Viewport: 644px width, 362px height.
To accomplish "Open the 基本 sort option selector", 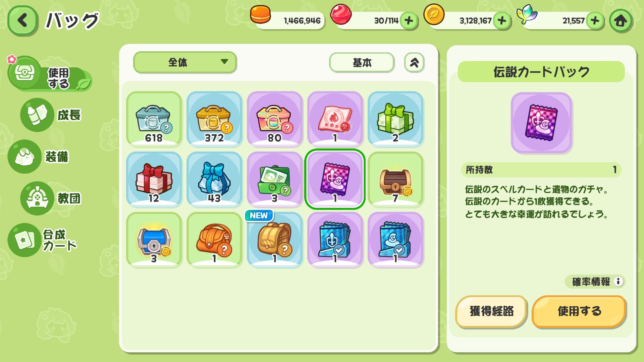I will [x=362, y=62].
